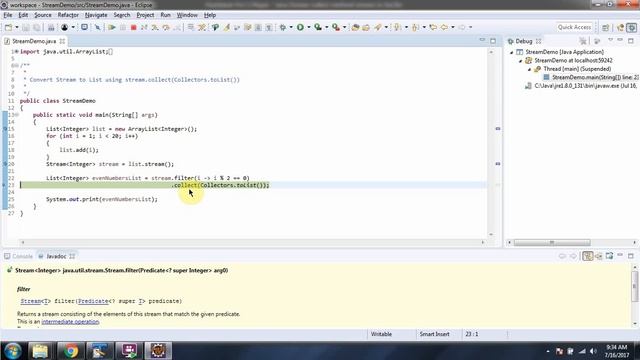Click the Debug view horizontal scrollbar
This screenshot has height=360, width=640.
[x=552, y=242]
